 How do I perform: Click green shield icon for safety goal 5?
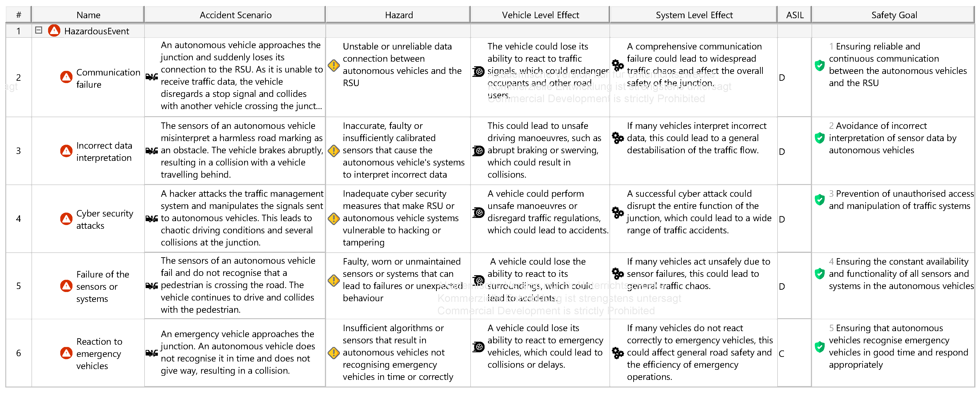tap(819, 347)
